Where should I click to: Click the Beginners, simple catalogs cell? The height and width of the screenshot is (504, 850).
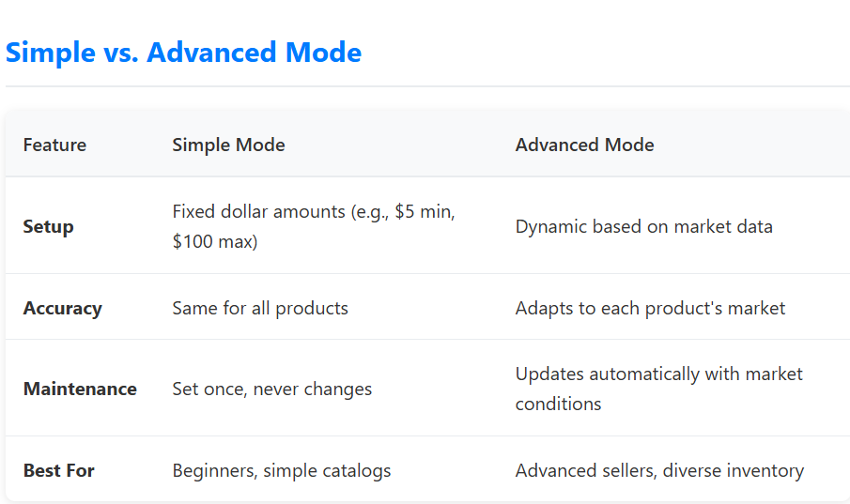click(282, 470)
